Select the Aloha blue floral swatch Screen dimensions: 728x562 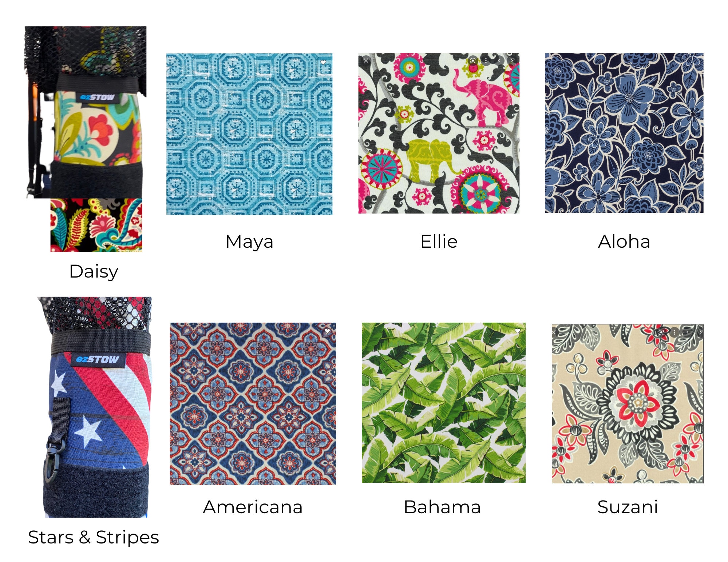[624, 133]
